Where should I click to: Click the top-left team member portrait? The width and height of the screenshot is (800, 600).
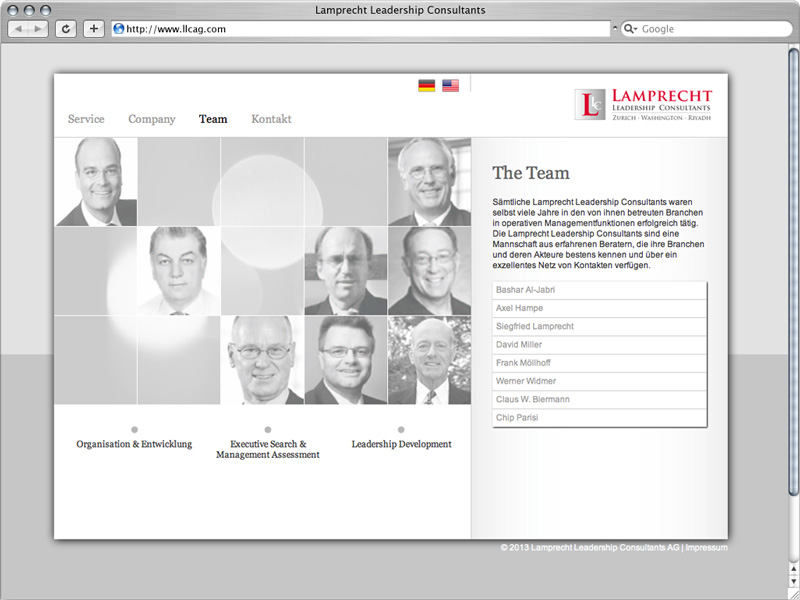[x=96, y=182]
